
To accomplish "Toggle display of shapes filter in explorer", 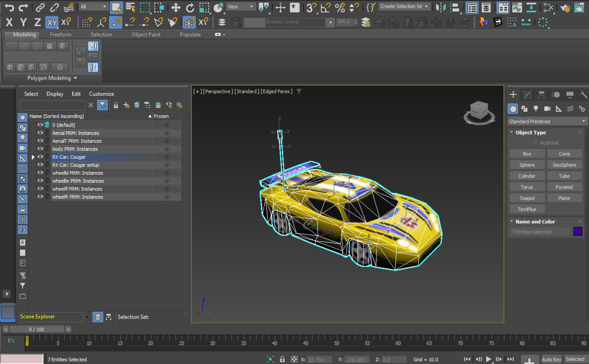I will click(x=23, y=128).
